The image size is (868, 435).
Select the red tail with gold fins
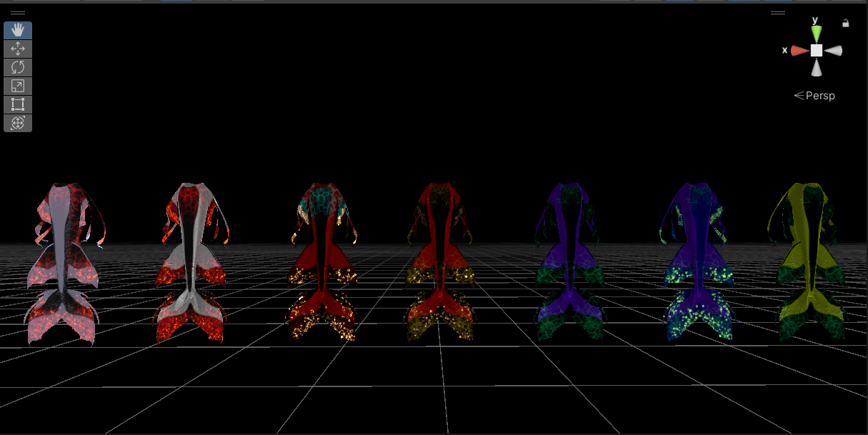click(x=439, y=261)
